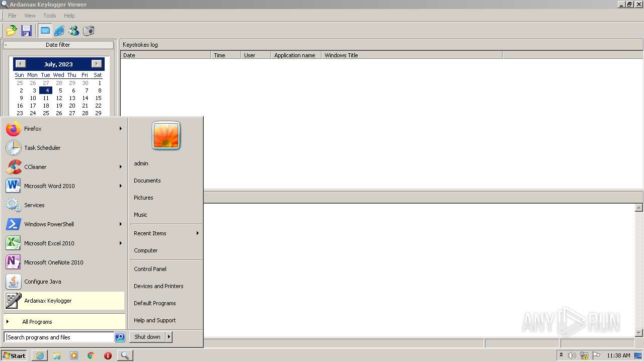Image resolution: width=644 pixels, height=362 pixels.
Task: Open the Help menu
Action: (x=69, y=16)
